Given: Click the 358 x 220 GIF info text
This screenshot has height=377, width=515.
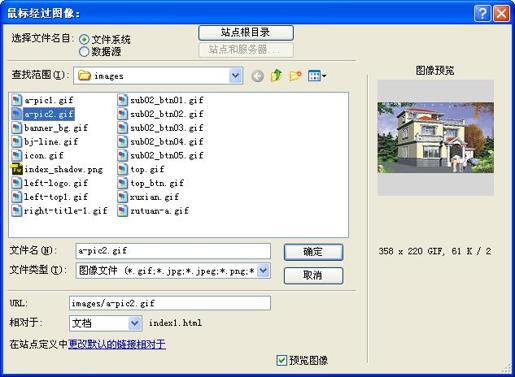Looking at the screenshot, I should click(435, 251).
